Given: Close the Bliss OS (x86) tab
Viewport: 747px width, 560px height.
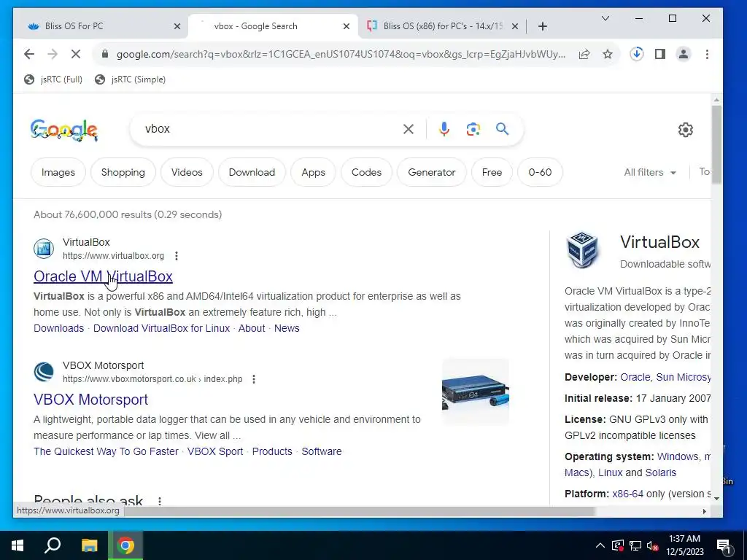Looking at the screenshot, I should pos(515,26).
